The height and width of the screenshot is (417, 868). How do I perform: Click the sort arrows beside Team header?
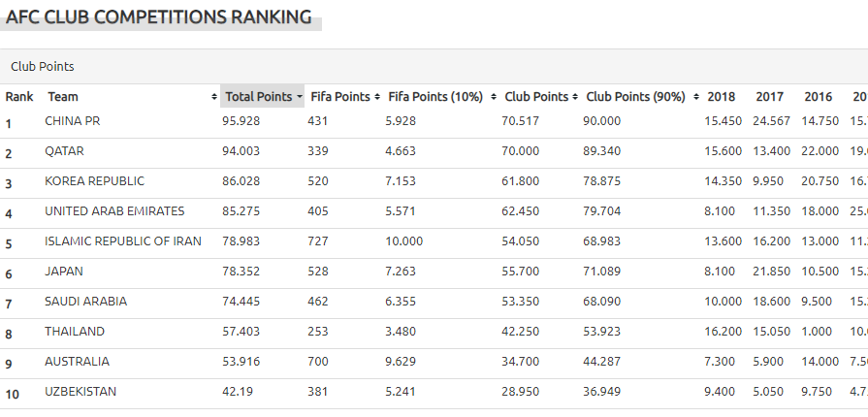point(213,97)
